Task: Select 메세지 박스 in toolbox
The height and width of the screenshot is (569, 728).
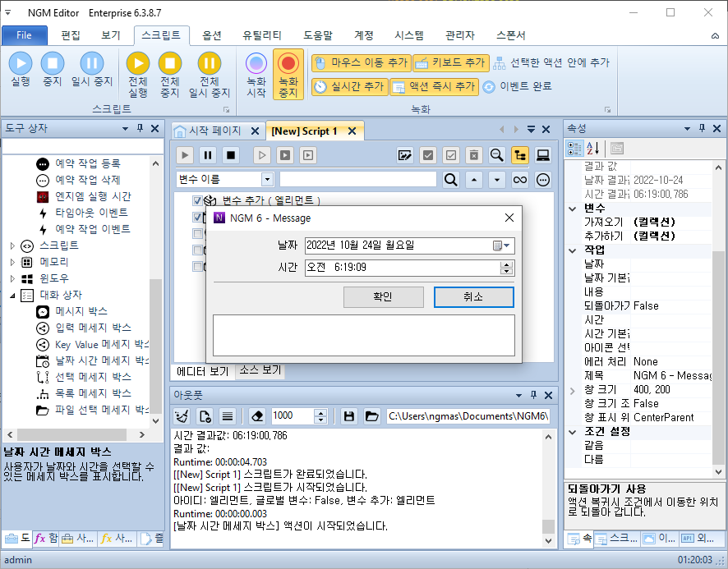Action: tap(81, 311)
